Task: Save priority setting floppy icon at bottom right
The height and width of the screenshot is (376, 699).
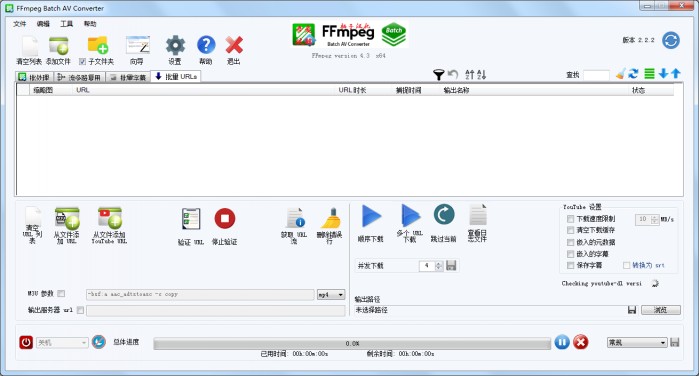Action: click(x=674, y=342)
